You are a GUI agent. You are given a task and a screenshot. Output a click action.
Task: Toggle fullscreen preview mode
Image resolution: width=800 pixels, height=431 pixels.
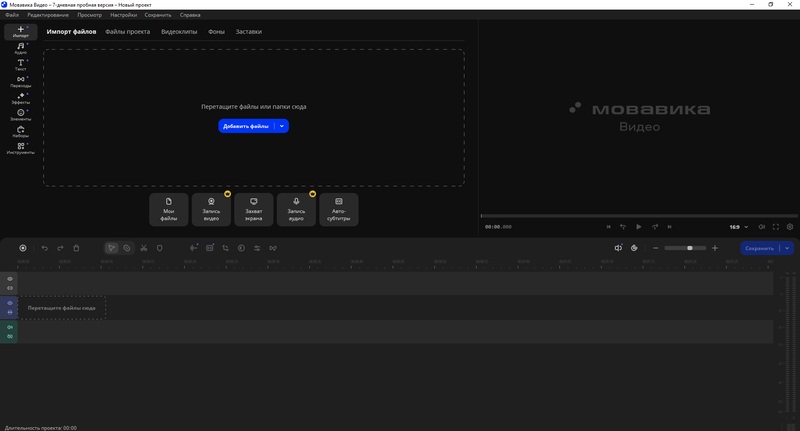point(776,226)
